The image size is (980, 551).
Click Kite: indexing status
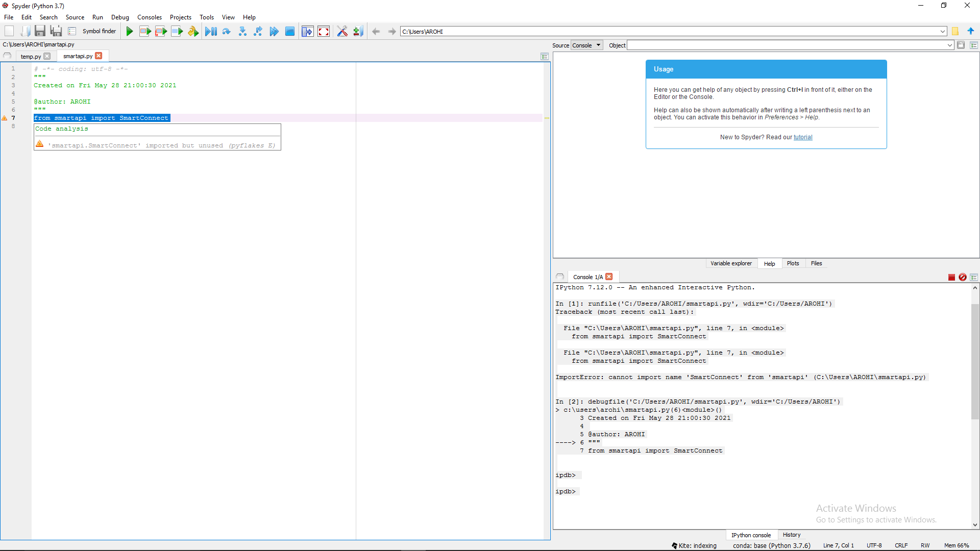point(694,545)
